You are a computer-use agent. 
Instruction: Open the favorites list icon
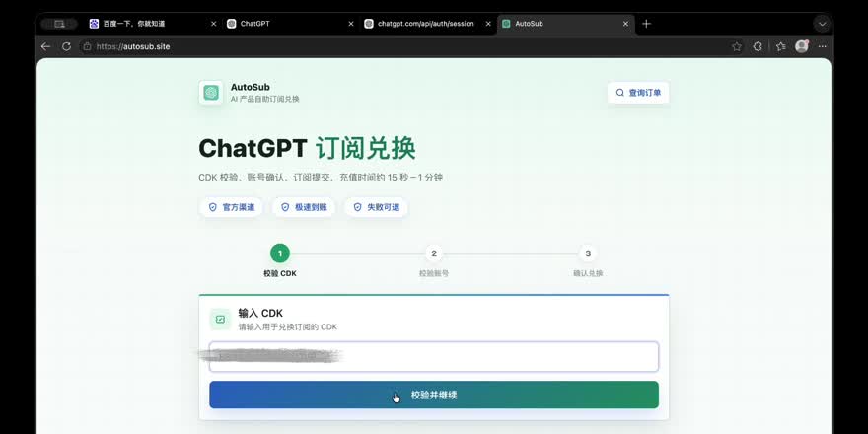pos(780,46)
